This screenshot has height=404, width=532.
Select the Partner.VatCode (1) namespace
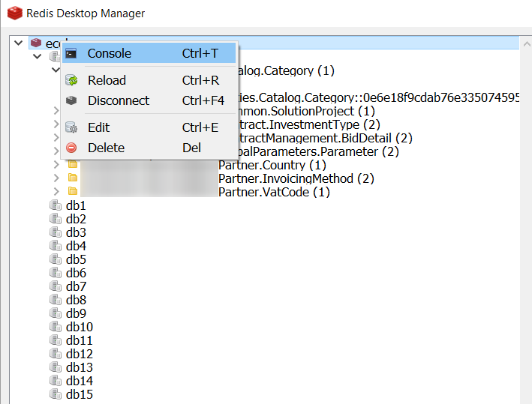point(274,192)
